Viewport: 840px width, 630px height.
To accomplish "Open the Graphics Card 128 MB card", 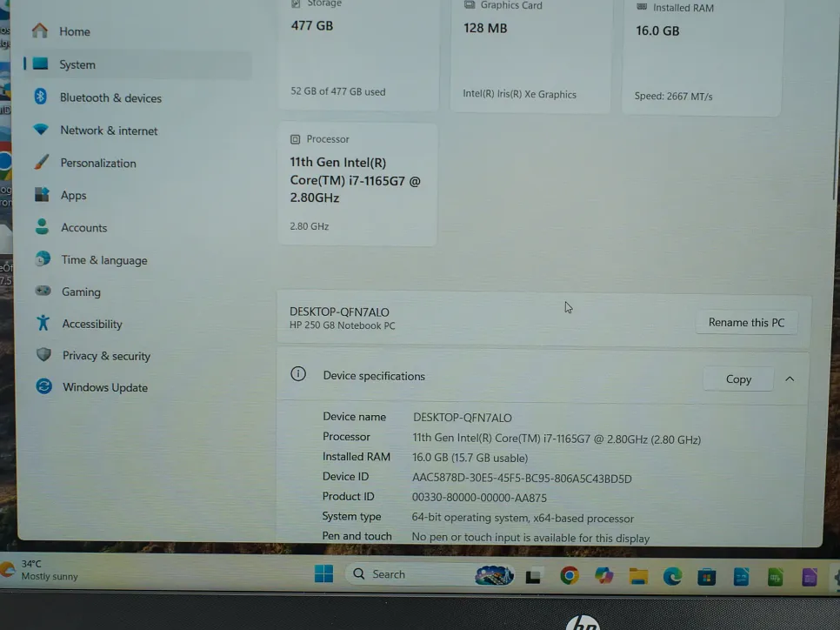I will pos(530,55).
